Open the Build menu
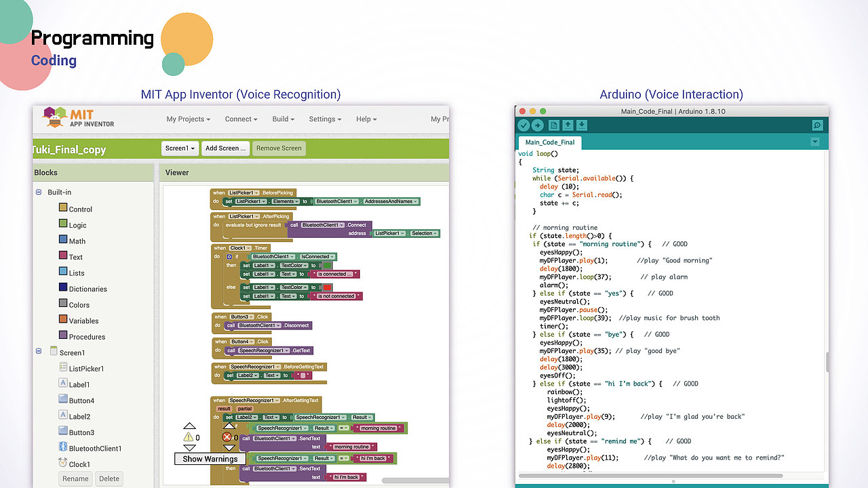This screenshot has height=488, width=868. [283, 119]
